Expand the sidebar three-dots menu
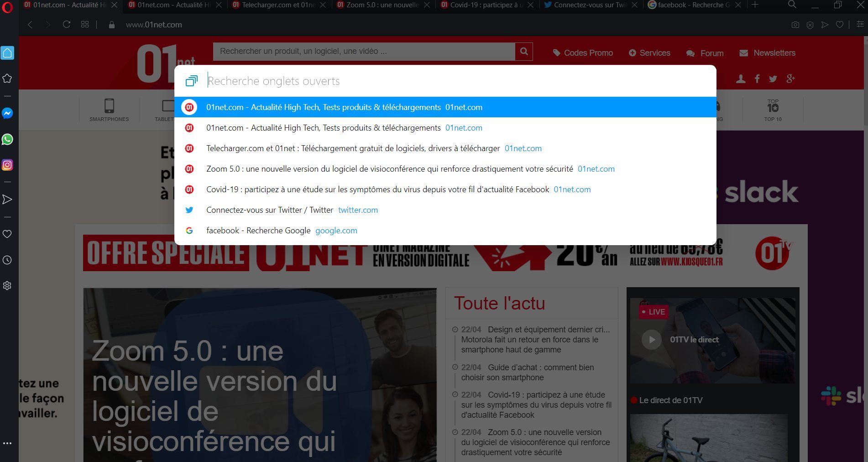This screenshot has height=462, width=868. tap(7, 443)
